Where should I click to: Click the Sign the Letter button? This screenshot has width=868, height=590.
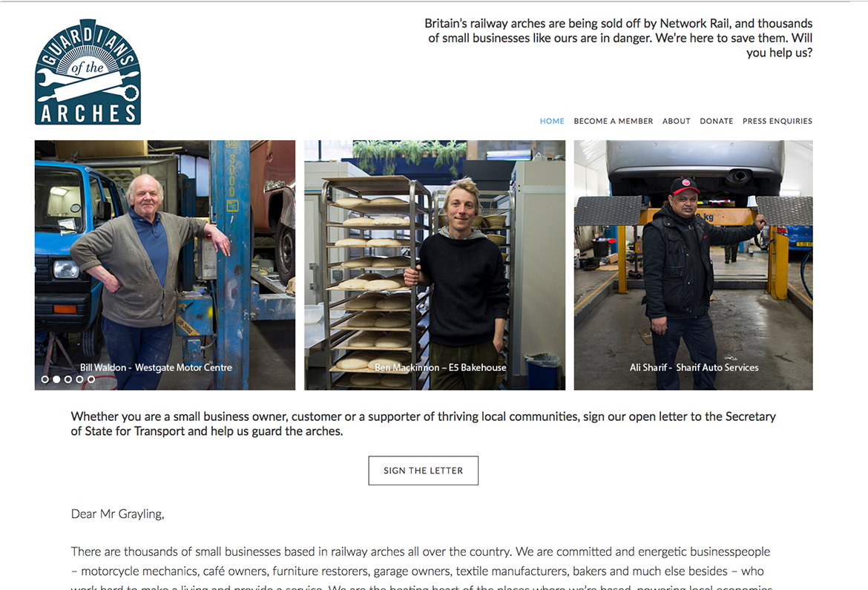click(424, 471)
